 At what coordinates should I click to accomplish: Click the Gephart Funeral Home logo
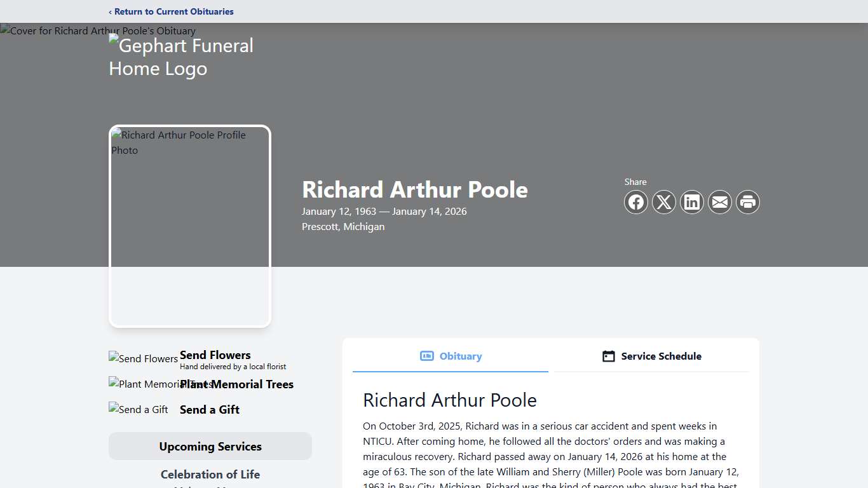click(x=181, y=57)
